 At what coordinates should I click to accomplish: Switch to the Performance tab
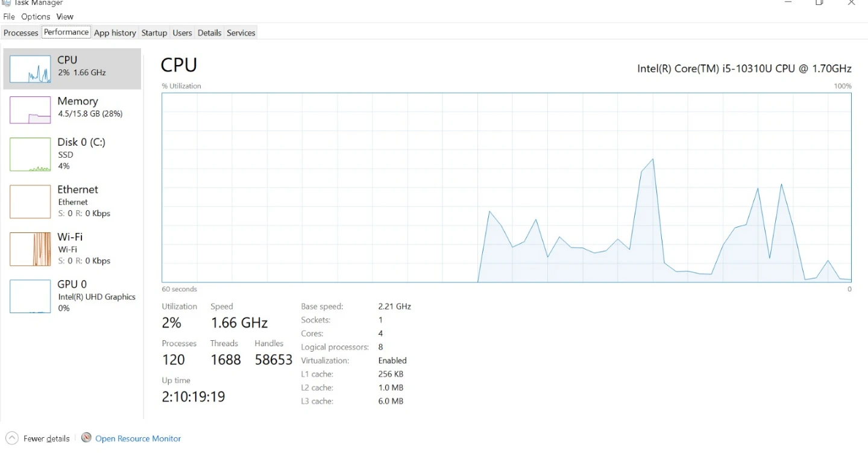(x=66, y=32)
